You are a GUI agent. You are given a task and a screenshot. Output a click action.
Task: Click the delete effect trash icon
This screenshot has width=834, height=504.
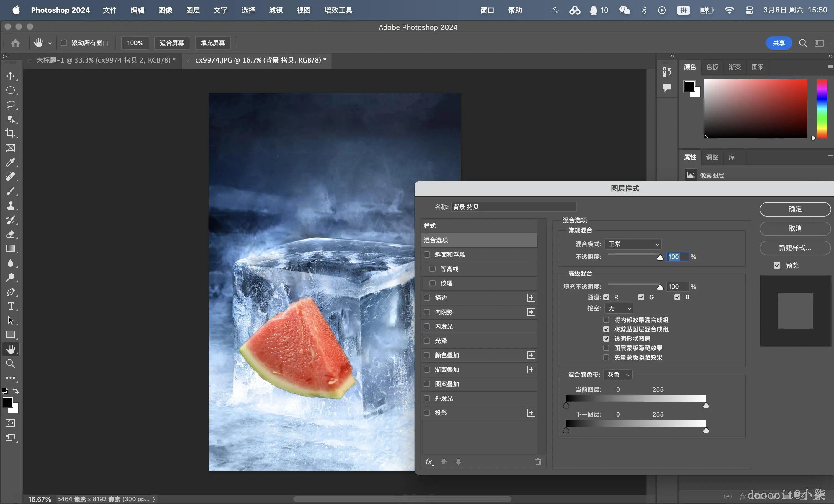click(538, 462)
